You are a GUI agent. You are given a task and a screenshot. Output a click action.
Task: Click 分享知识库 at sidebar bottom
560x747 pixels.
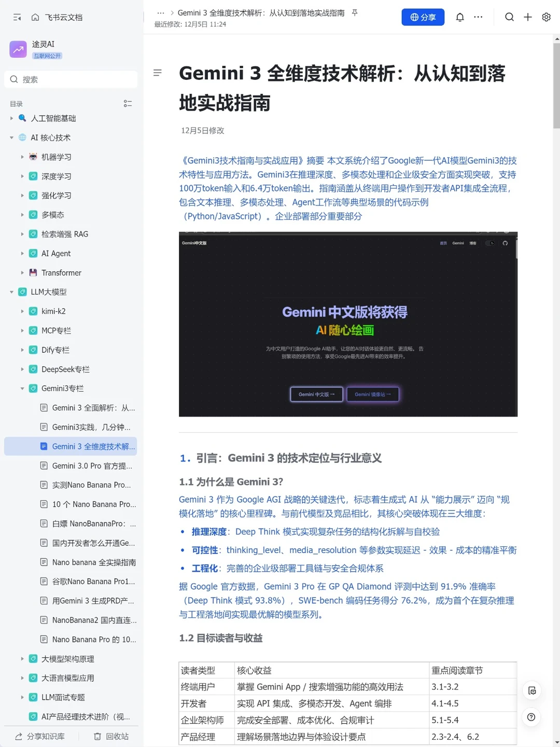(40, 736)
